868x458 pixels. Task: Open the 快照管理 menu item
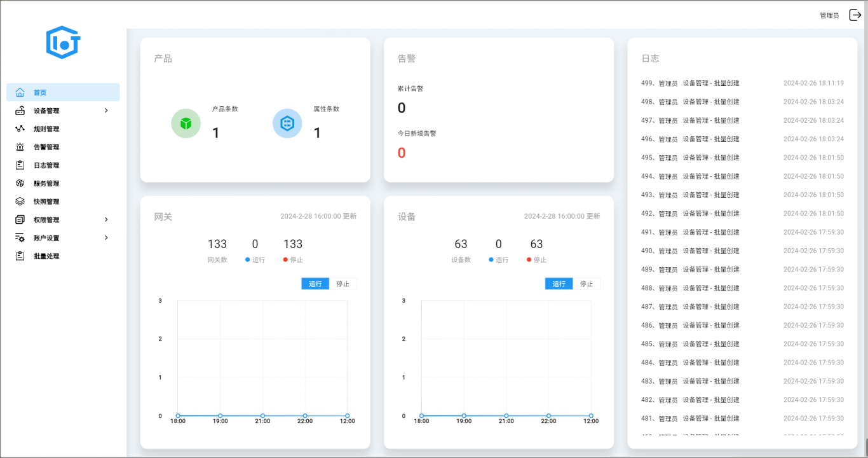click(x=63, y=202)
